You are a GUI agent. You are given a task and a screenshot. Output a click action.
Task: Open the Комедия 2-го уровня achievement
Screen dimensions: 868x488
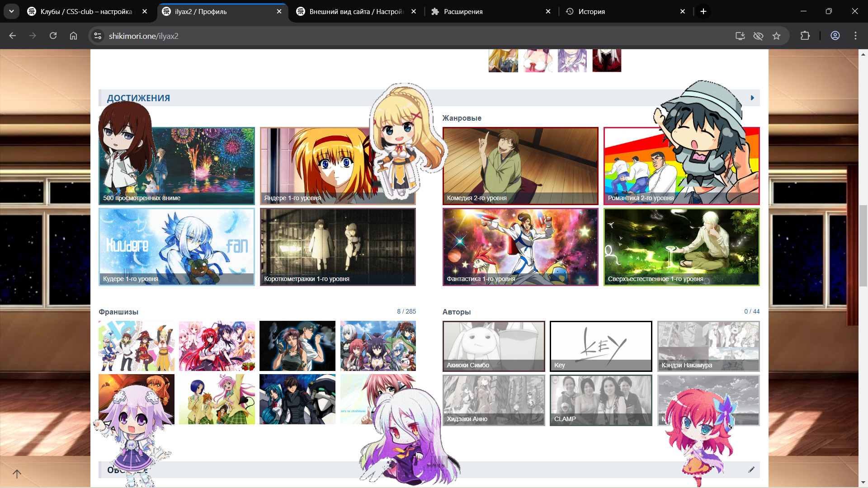(520, 166)
